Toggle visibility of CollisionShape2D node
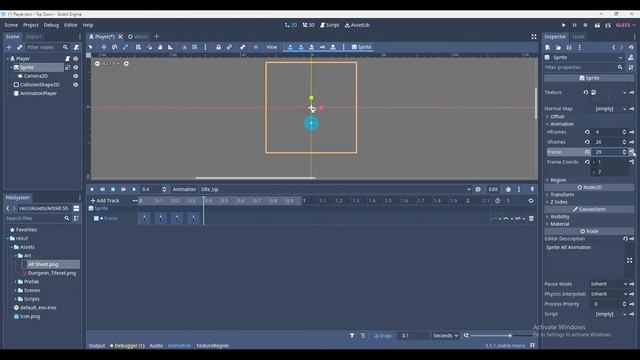Viewport: 640px width, 360px height. [x=76, y=84]
